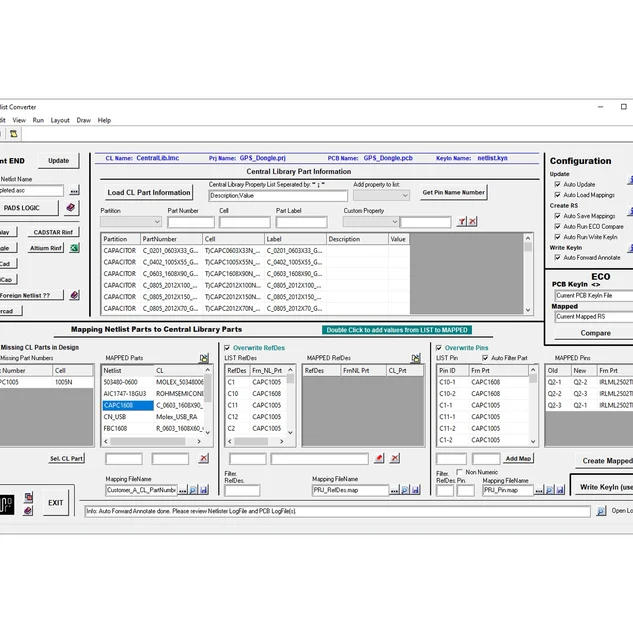
Task: Select the C10-1 row in LIST Pin
Action: tap(482, 382)
